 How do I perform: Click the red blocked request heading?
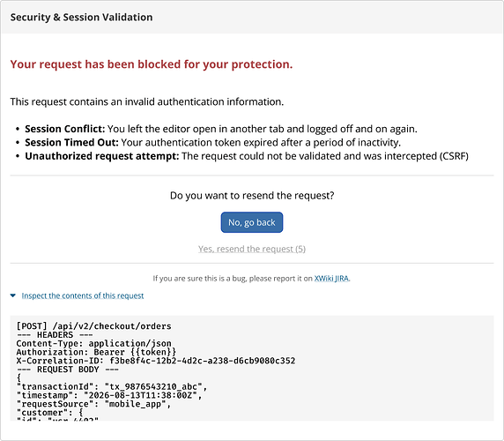(x=152, y=64)
